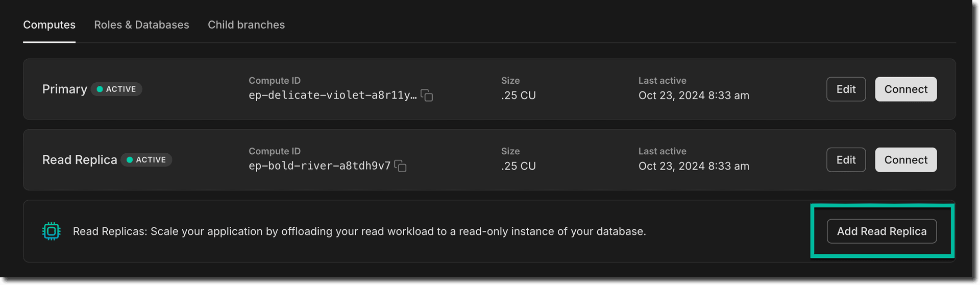The image size is (980, 285).
Task: Click the Read Replica's Last active timestamp
Action: point(694,166)
